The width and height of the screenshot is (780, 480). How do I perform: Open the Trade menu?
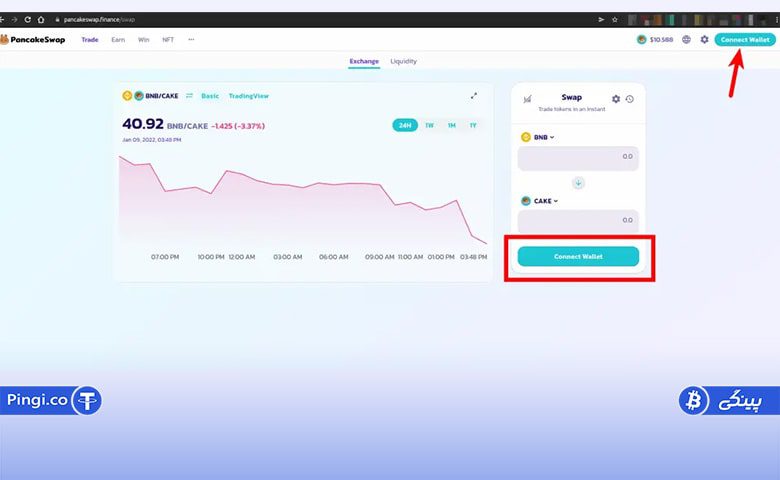[x=90, y=39]
